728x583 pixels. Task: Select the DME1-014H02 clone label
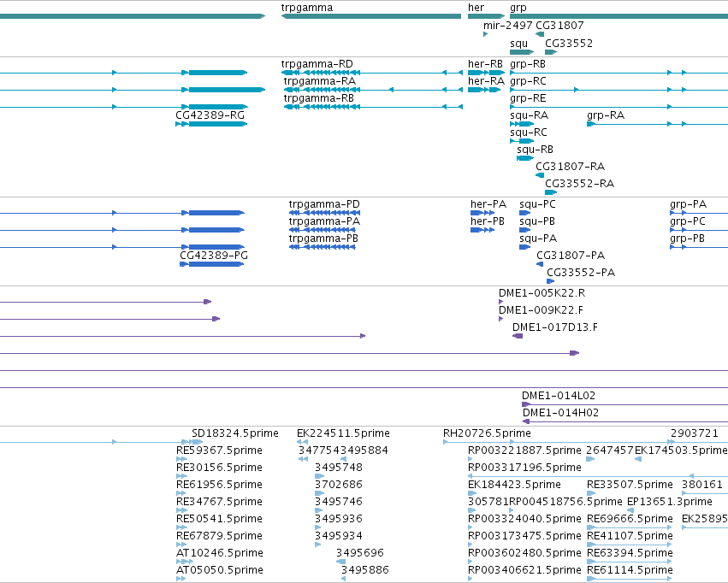click(560, 413)
